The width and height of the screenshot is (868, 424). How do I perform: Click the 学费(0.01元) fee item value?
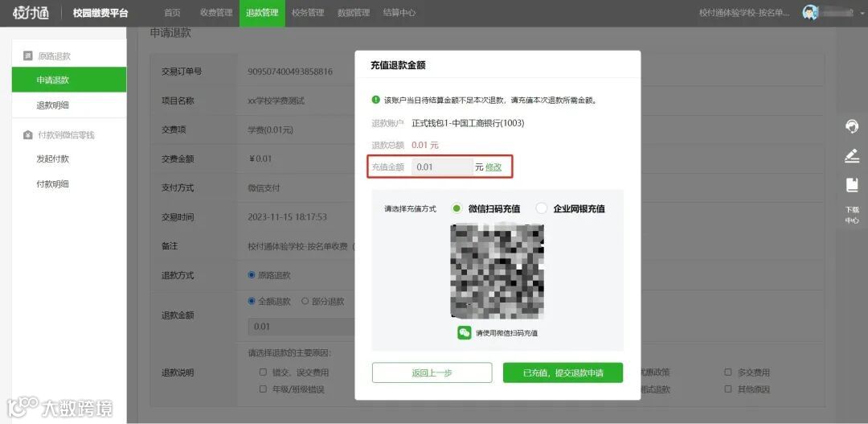click(x=271, y=130)
